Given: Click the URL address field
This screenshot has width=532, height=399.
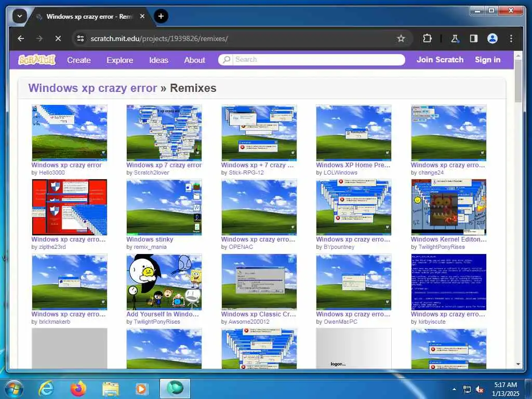Looking at the screenshot, I should click(237, 38).
